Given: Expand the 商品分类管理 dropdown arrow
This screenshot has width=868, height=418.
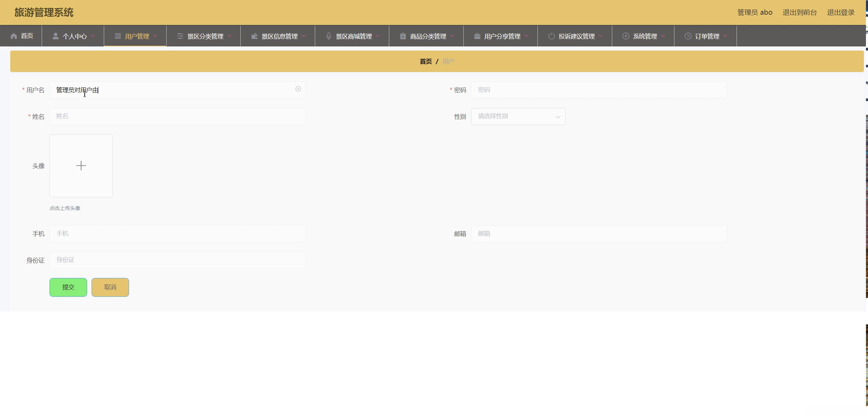Looking at the screenshot, I should click(452, 36).
